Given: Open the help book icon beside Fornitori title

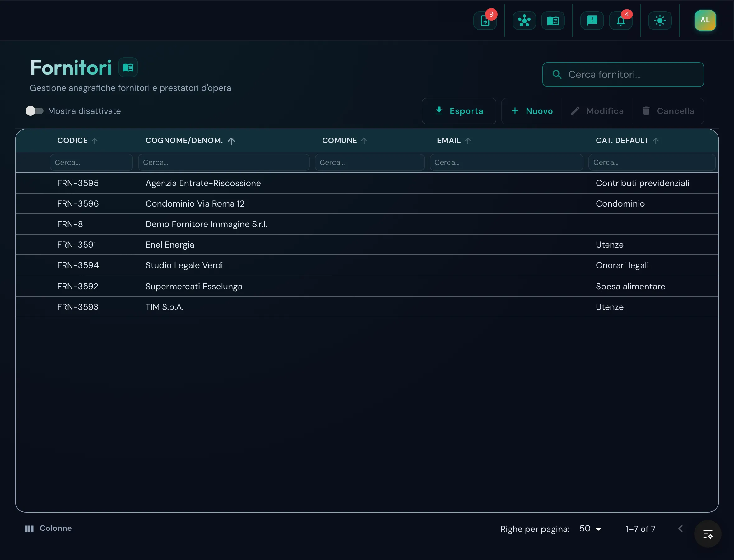Looking at the screenshot, I should tap(128, 68).
